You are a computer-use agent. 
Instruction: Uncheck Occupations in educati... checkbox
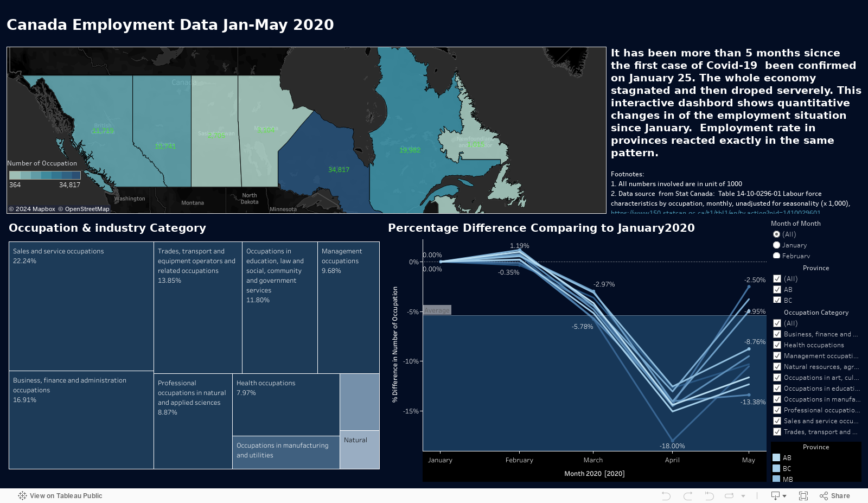point(777,389)
